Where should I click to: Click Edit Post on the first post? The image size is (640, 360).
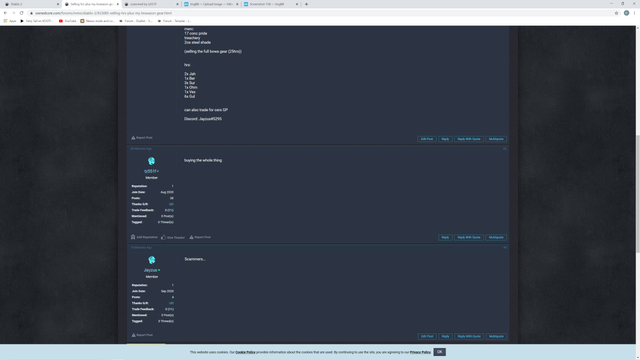(427, 139)
